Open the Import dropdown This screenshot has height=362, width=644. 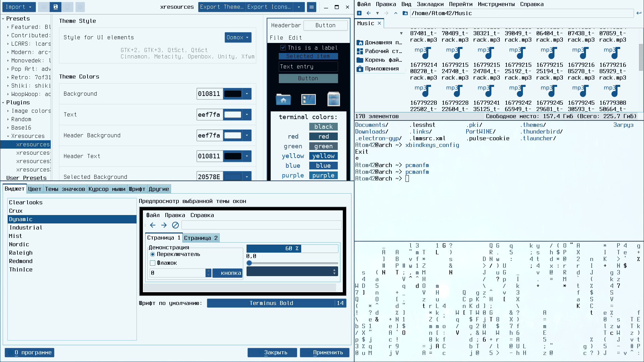click(x=18, y=7)
